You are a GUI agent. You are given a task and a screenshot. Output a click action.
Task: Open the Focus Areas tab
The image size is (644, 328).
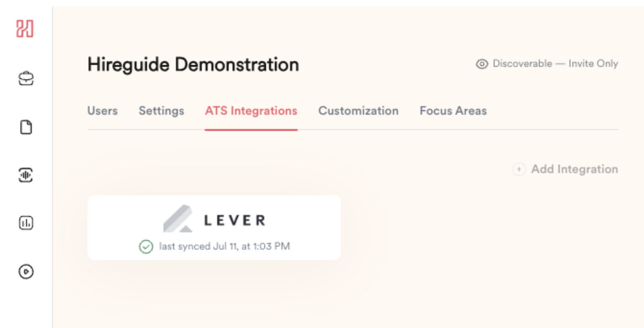click(453, 111)
